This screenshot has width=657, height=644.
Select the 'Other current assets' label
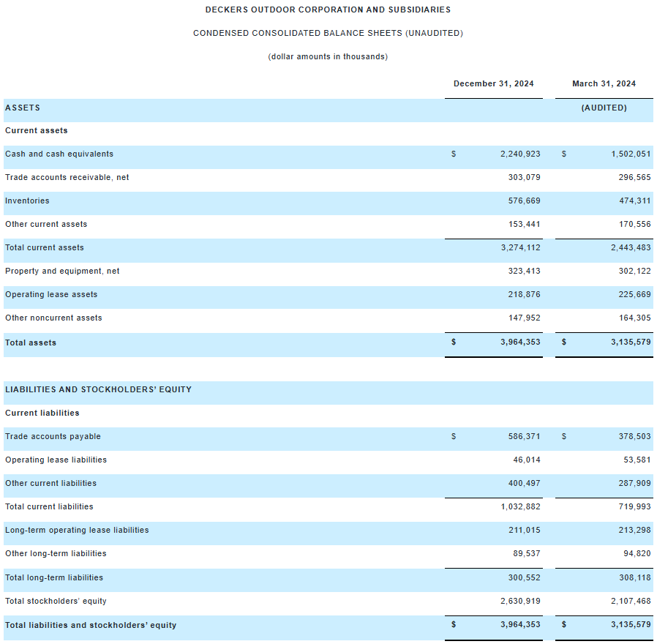point(46,224)
